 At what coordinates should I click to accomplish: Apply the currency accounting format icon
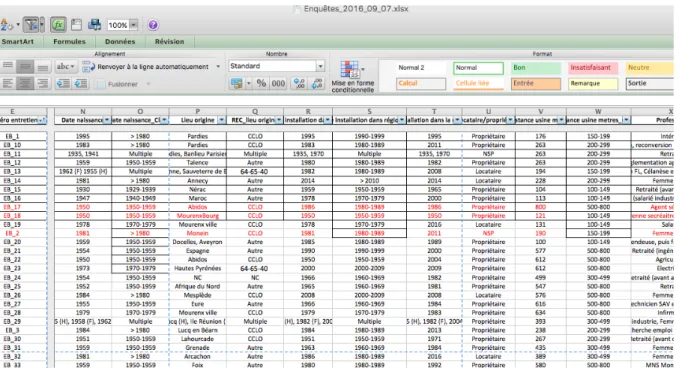coord(237,84)
